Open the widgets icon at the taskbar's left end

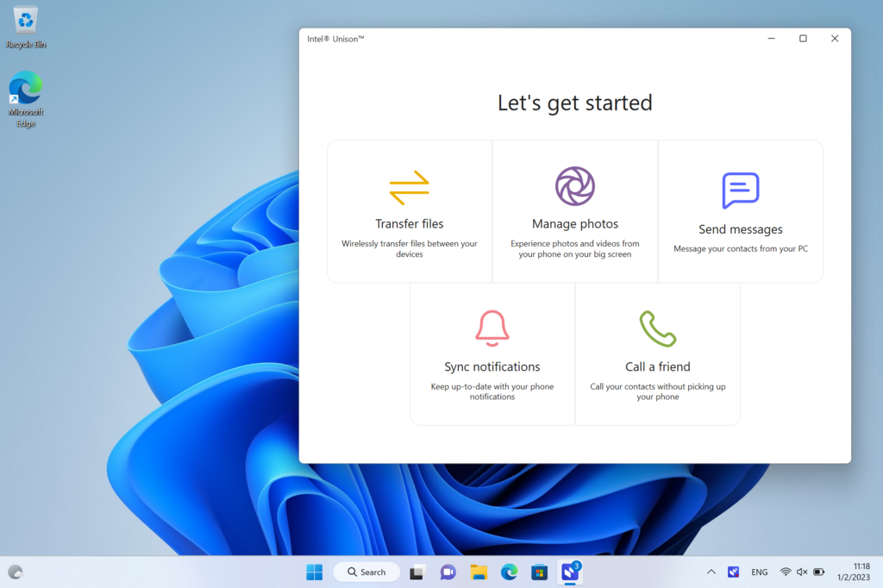click(16, 572)
